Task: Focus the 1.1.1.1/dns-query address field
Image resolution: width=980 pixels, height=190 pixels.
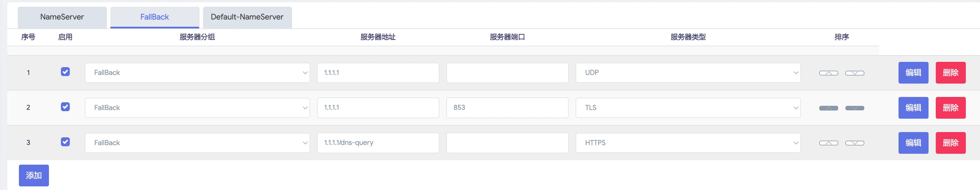Action: pos(378,143)
